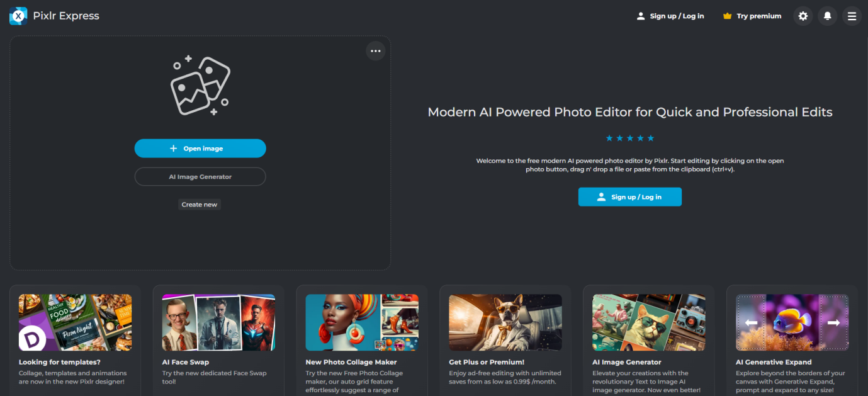Viewport: 868px width, 396px height.
Task: Click the AI Image Generator button
Action: click(200, 177)
